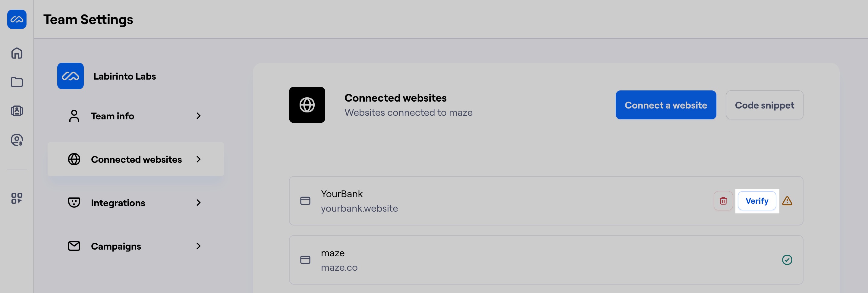Select Team info from settings menu

pyautogui.click(x=112, y=116)
